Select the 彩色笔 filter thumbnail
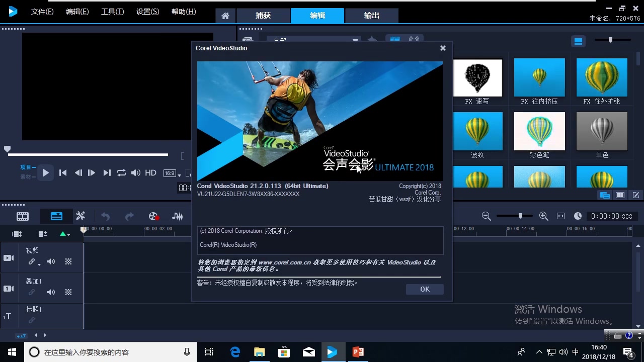 (x=539, y=131)
